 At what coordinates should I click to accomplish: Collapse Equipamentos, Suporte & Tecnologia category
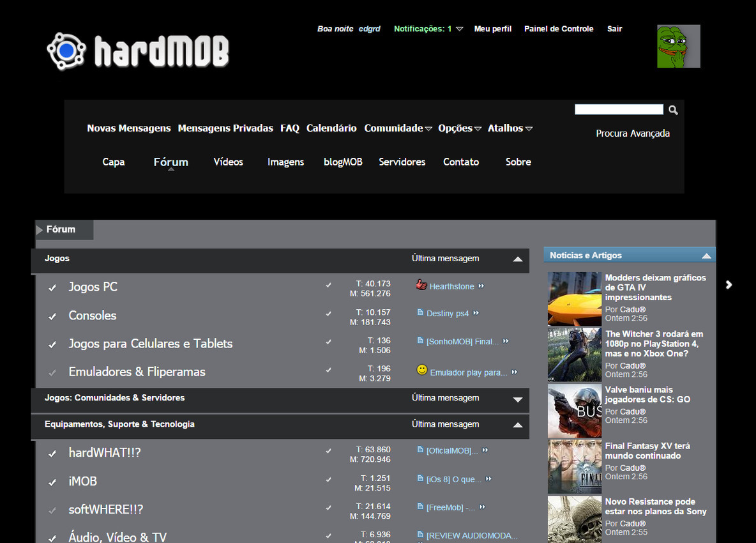coord(518,425)
